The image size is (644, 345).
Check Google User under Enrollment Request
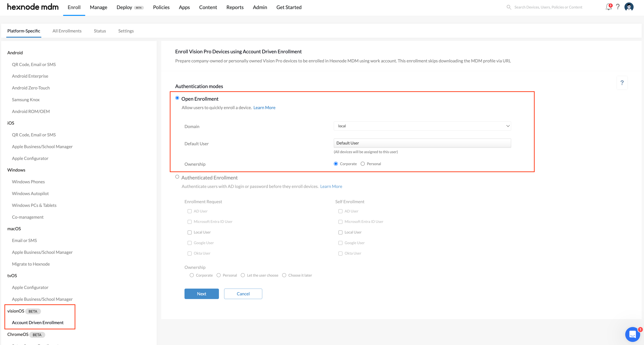point(190,243)
